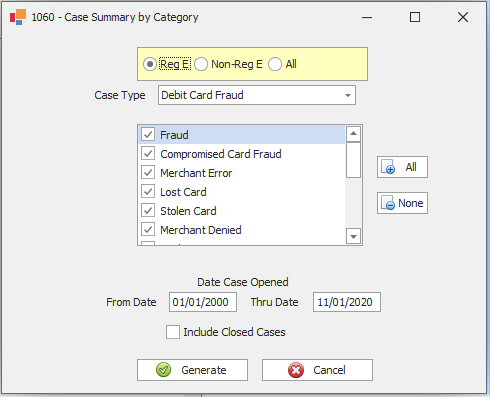The image size is (490, 397).
Task: Click the Fraud list item text
Action: click(174, 135)
